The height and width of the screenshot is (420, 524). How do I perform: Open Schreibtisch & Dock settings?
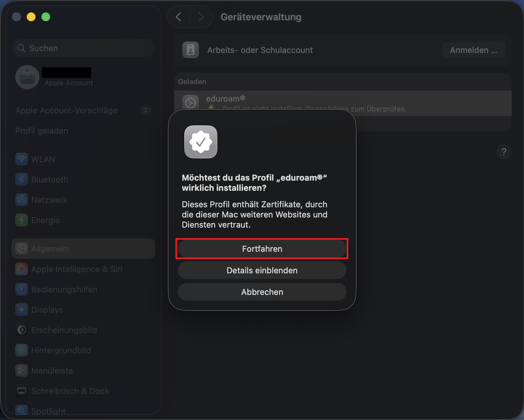[x=83, y=391]
